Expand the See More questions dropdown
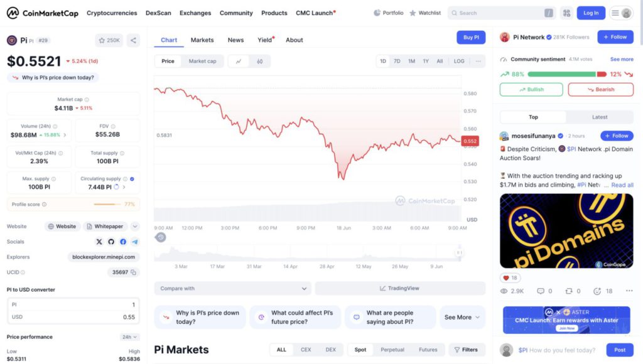This screenshot has height=364, width=643. click(462, 318)
